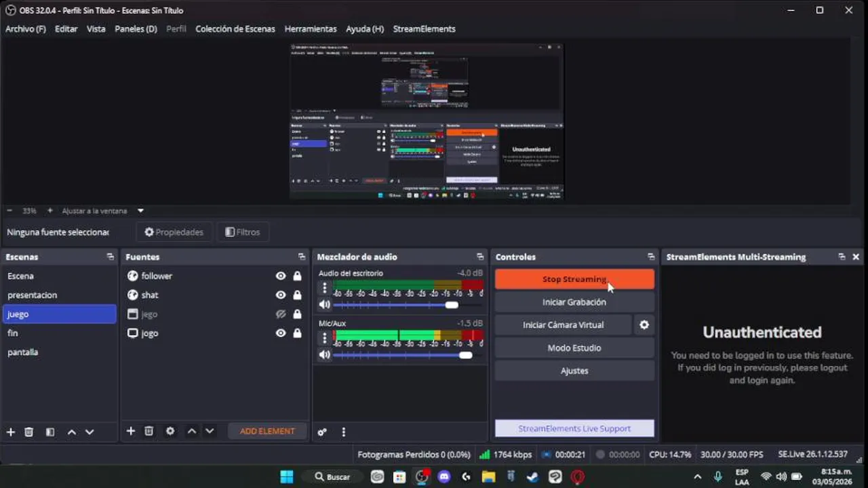Toggle lock on jego source
Screen dimensions: 868x488
click(297, 314)
